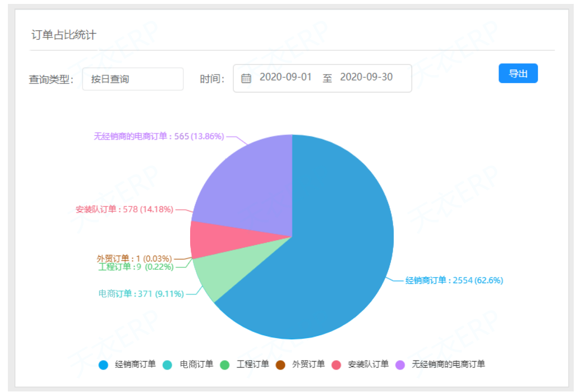Toggle 电商订单 legend item
Screen dimensions: 576x392
pos(188,365)
